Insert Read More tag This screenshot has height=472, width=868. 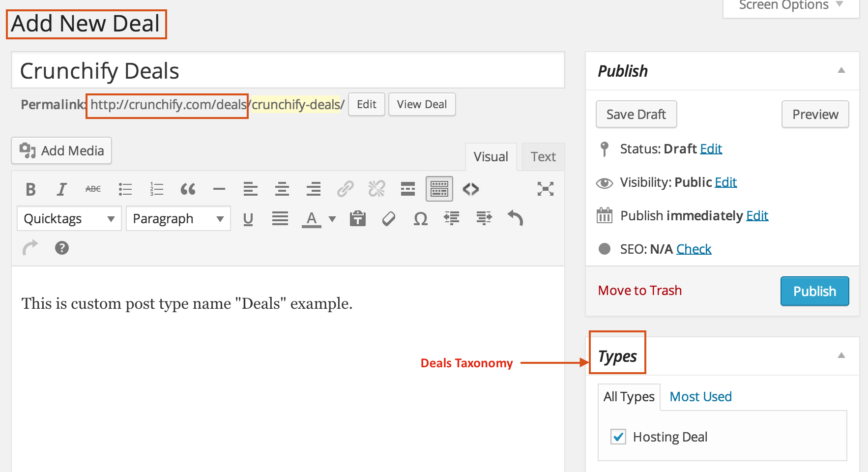coord(407,189)
